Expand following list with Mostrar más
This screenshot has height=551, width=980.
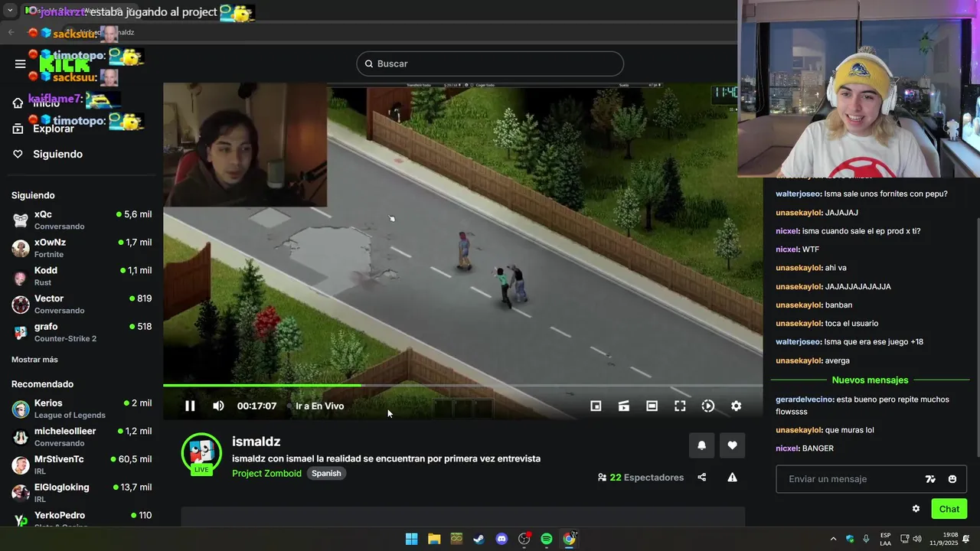[x=34, y=360]
